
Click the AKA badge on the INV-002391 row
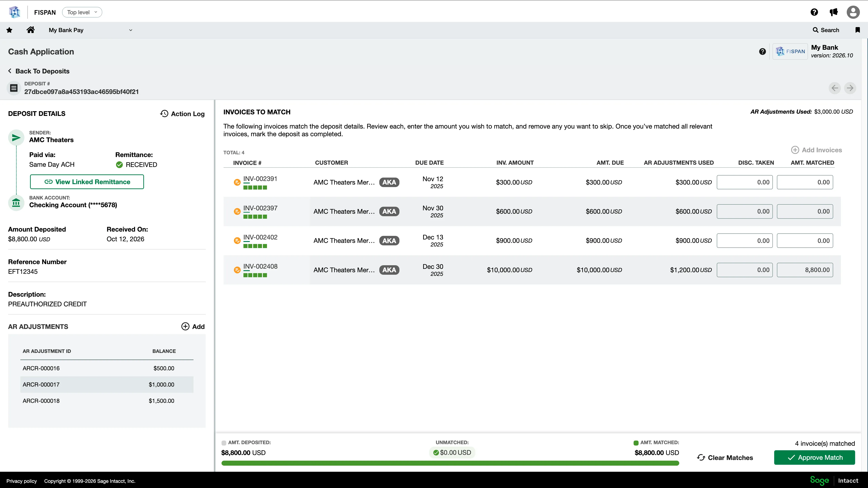point(389,182)
